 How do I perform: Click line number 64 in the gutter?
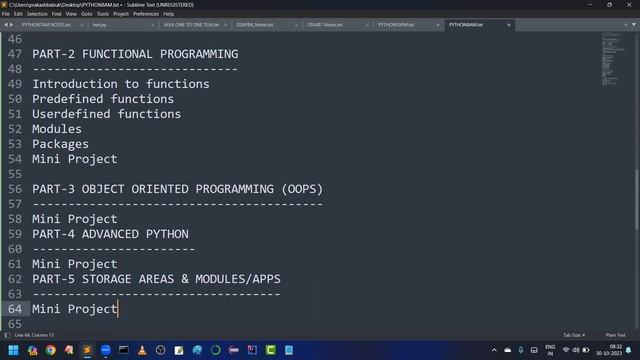point(15,309)
